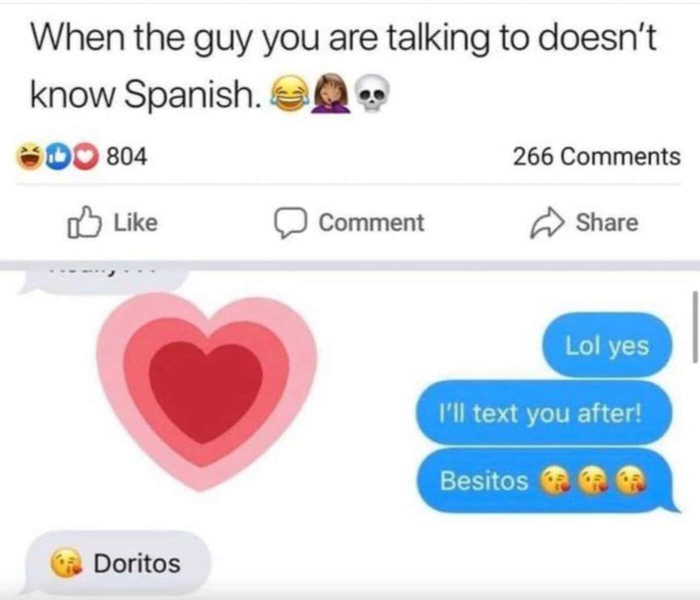Click the facepalm woman emoji
700x600 pixels.
coord(330,93)
